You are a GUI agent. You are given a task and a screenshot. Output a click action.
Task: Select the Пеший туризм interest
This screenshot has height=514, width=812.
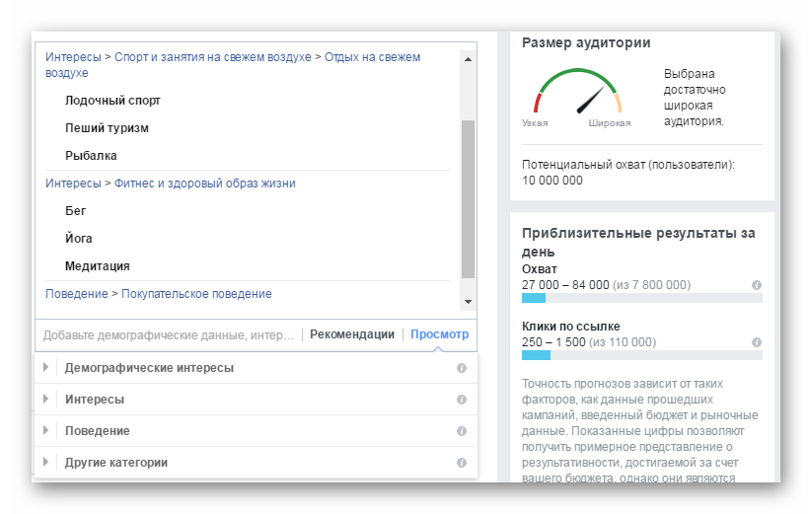point(107,128)
